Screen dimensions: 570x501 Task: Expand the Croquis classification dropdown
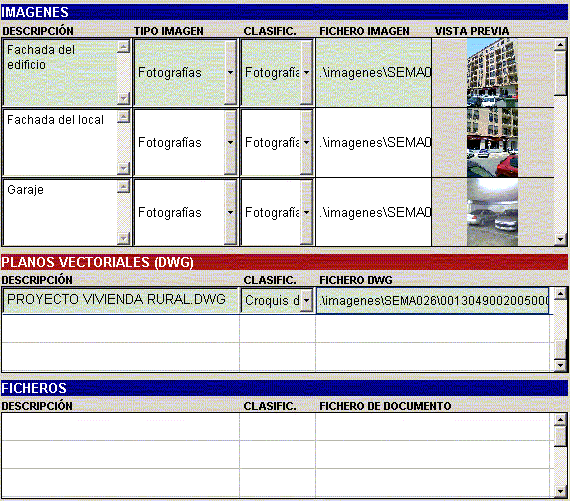click(x=306, y=300)
